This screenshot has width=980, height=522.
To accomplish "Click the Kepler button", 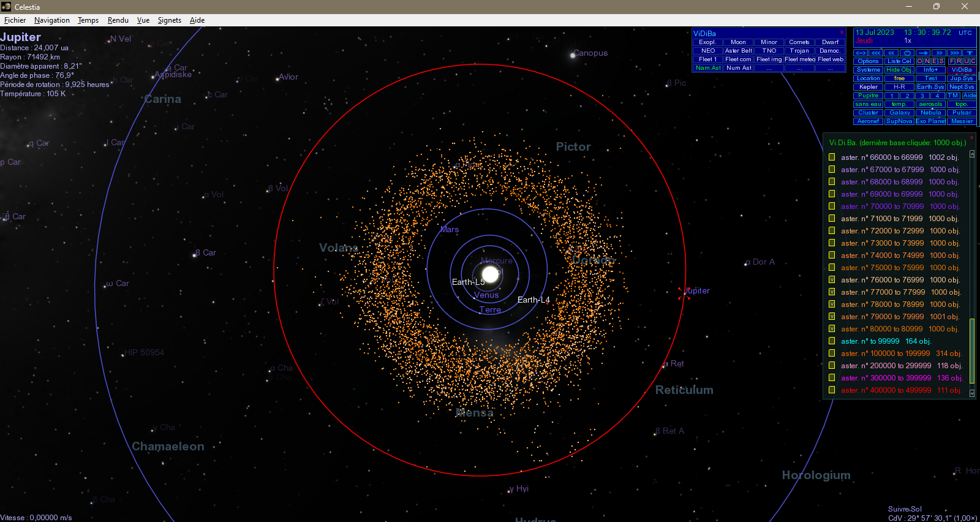I will click(869, 87).
